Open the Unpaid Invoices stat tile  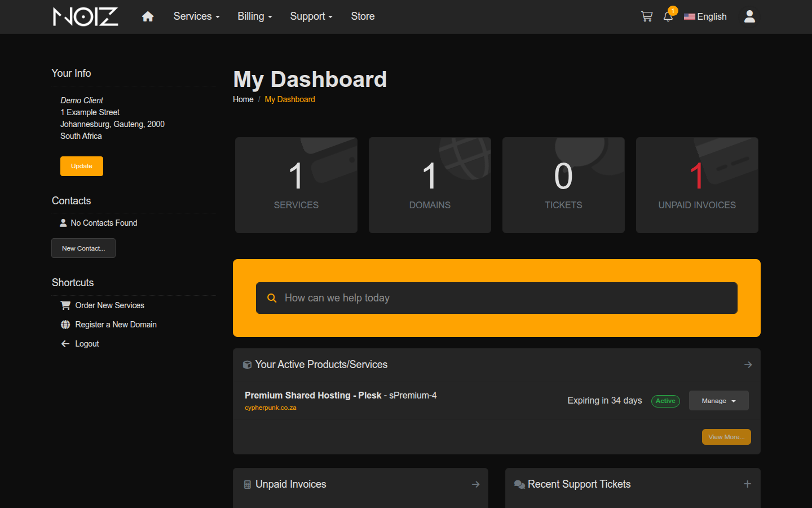(697, 185)
